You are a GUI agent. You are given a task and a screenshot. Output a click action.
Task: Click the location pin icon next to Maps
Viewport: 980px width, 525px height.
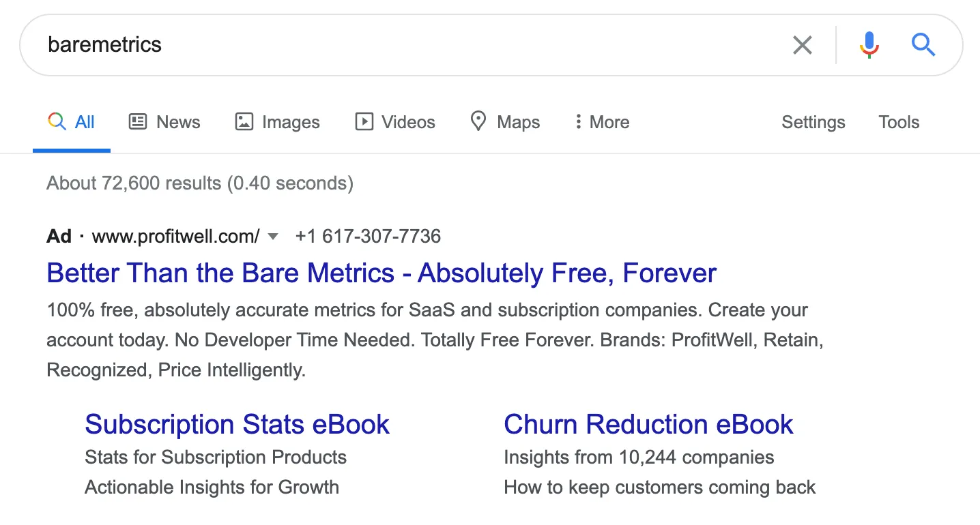(x=478, y=121)
